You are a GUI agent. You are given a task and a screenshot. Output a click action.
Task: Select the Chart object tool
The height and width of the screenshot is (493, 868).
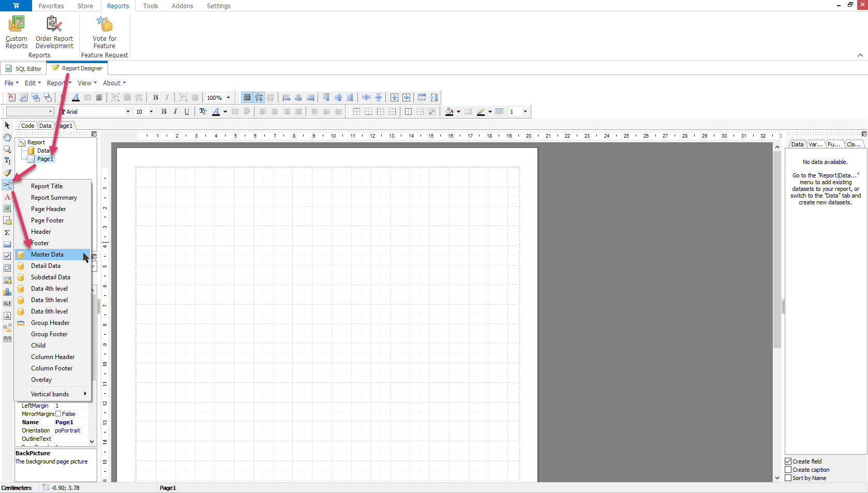pyautogui.click(x=7, y=292)
